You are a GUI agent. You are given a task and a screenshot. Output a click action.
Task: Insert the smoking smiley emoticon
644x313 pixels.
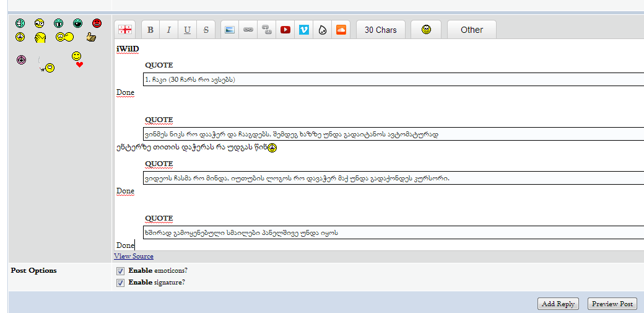point(47,66)
